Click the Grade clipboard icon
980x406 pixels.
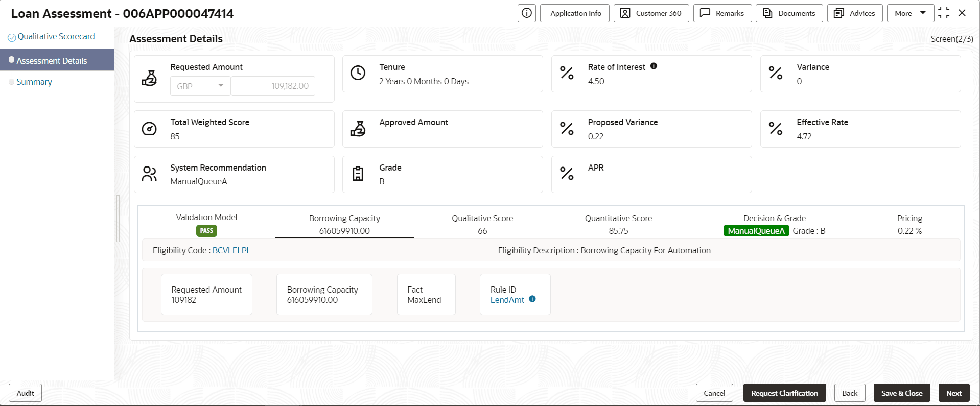(358, 174)
